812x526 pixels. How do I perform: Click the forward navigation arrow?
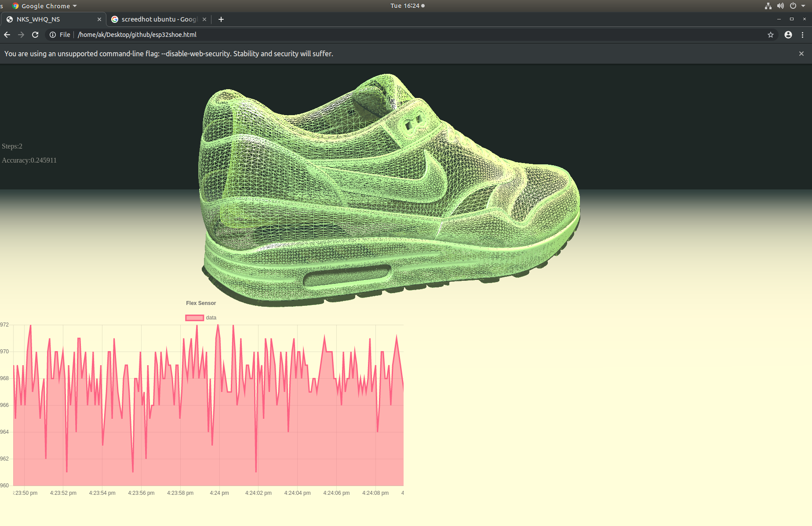[x=21, y=35]
